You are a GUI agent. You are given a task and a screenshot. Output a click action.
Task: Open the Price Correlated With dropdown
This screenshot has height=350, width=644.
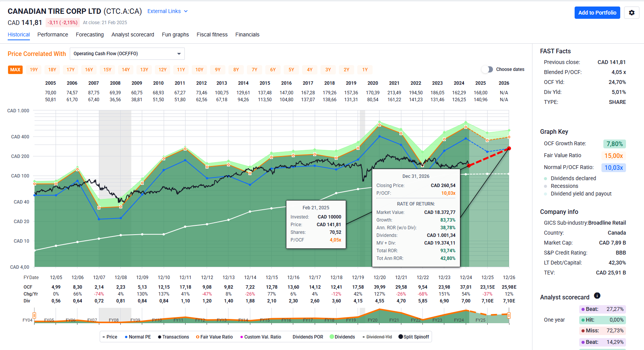pyautogui.click(x=127, y=54)
